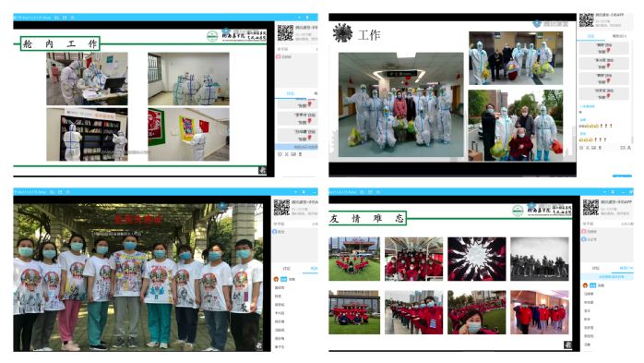The width and height of the screenshot is (644, 363).
Task: Click fullscreen icon on T-shirt group photo
Action: pos(258,345)
